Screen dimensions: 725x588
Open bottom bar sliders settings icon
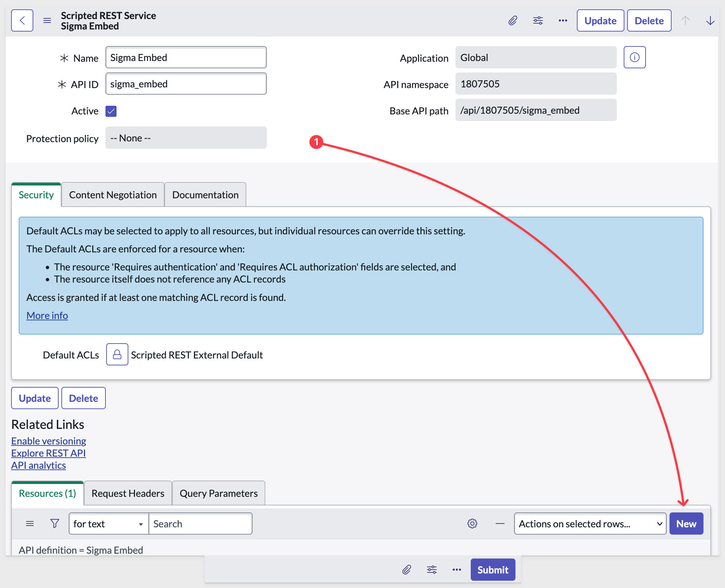click(432, 570)
